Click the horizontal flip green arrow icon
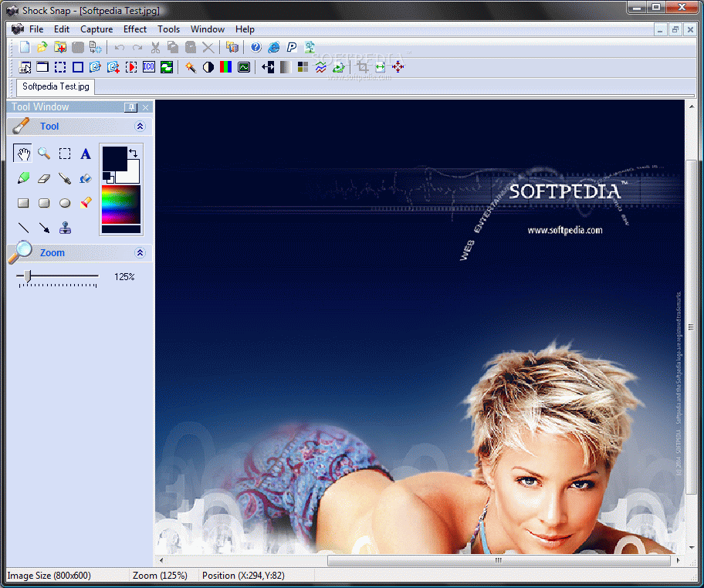The image size is (704, 588). click(x=381, y=67)
